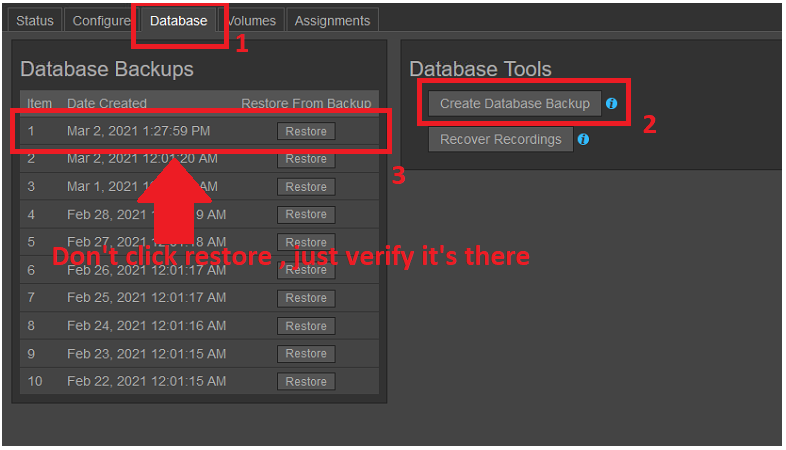Click info icon beside Create Database Backup
This screenshot has height=450, width=786.
[611, 103]
